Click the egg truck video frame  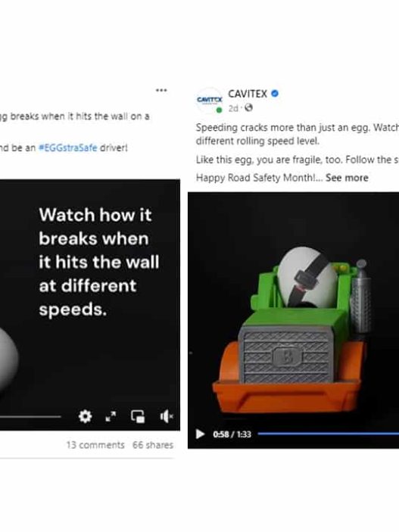coord(294,309)
